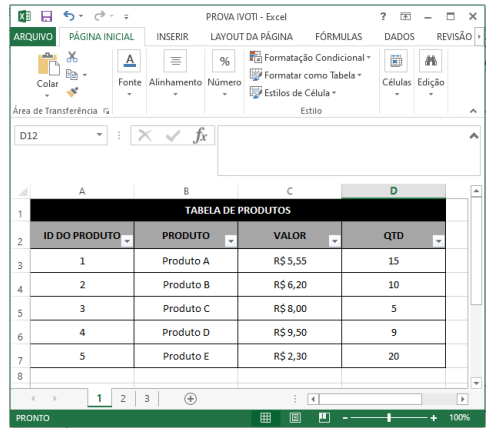The height and width of the screenshot is (430, 493).
Task: Open Insert Function fx dialog
Action: pos(200,135)
